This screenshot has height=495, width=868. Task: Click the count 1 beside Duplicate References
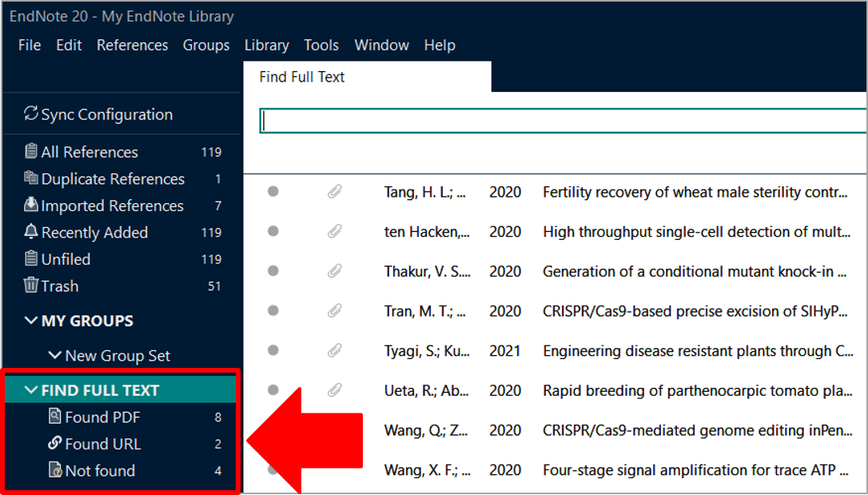click(218, 179)
